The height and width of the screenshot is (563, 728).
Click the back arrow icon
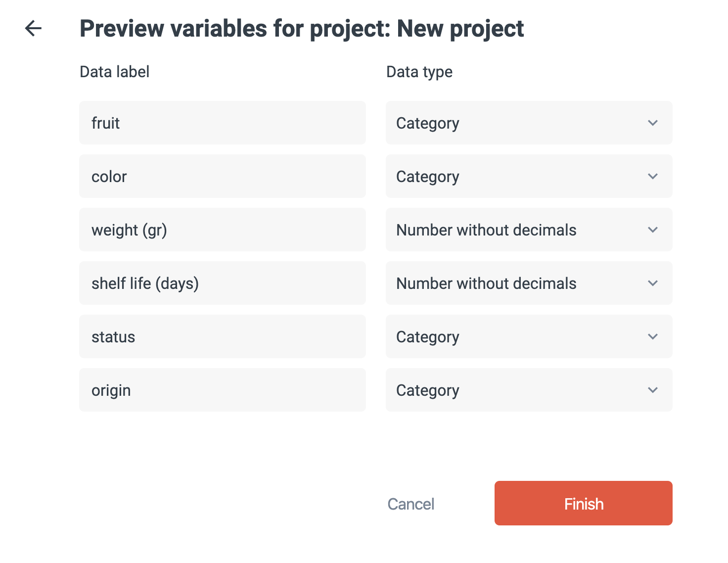tap(33, 28)
